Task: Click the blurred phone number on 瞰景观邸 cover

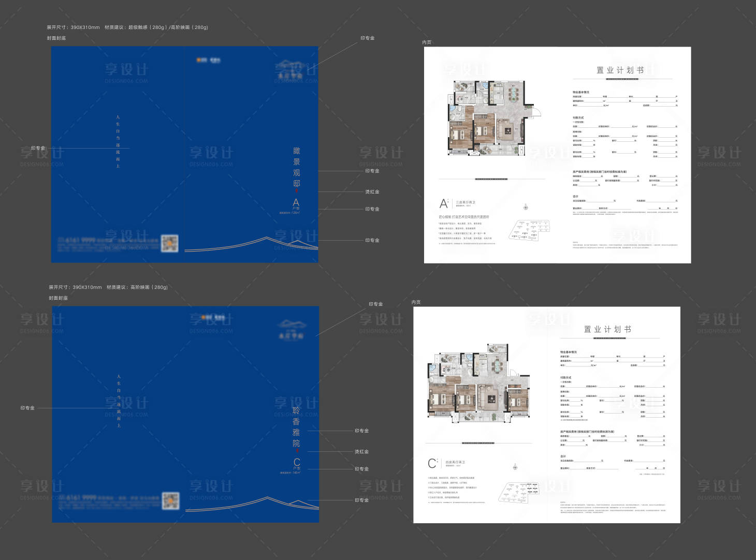Action: [77, 240]
